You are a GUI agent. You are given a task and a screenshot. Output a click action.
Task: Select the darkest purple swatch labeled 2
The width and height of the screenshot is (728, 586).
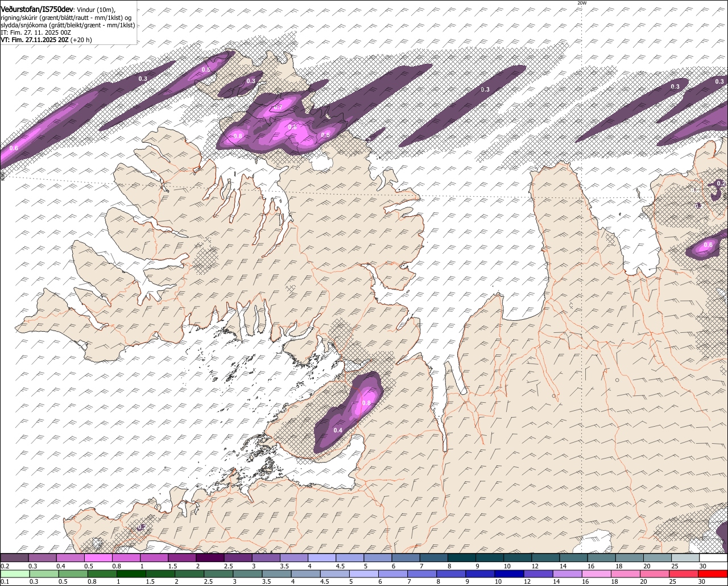[210, 558]
